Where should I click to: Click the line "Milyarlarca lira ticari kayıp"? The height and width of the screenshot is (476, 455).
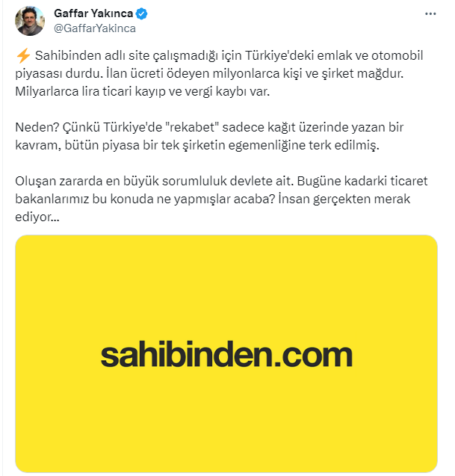coord(143,92)
